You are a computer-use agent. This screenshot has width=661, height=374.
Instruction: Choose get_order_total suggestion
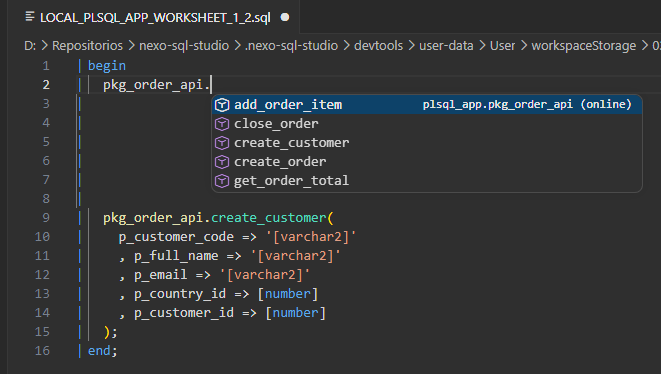click(427, 180)
